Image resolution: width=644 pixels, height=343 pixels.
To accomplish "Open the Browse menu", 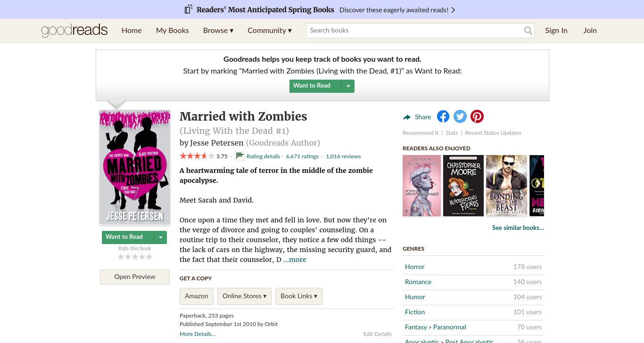I will point(218,31).
